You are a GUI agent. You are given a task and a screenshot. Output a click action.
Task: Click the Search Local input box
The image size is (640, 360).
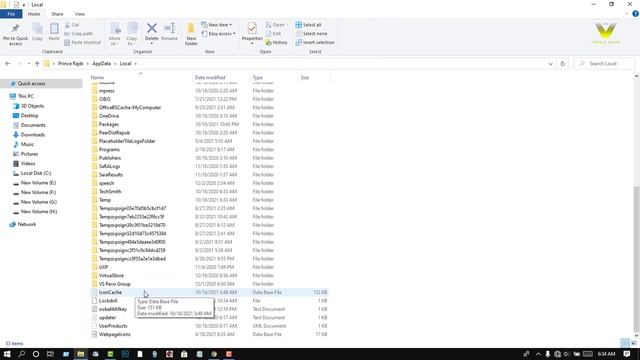coord(604,64)
